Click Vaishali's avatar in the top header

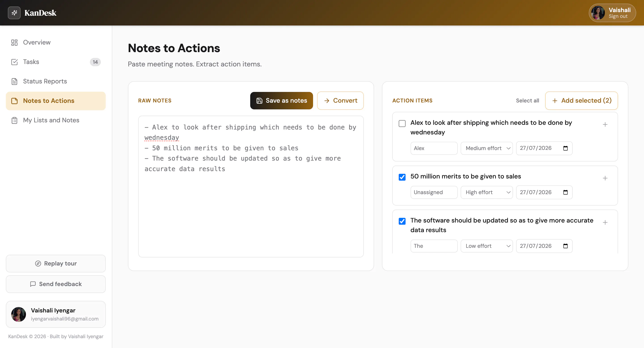pyautogui.click(x=598, y=13)
